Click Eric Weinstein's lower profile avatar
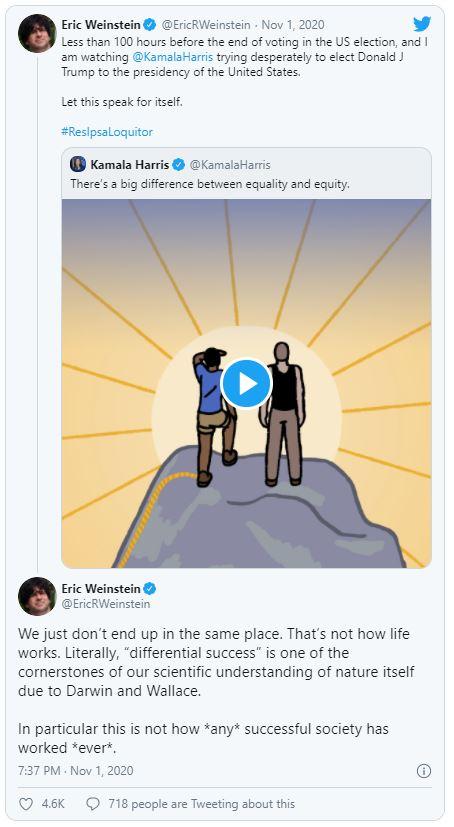454x827 pixels. tap(37, 596)
